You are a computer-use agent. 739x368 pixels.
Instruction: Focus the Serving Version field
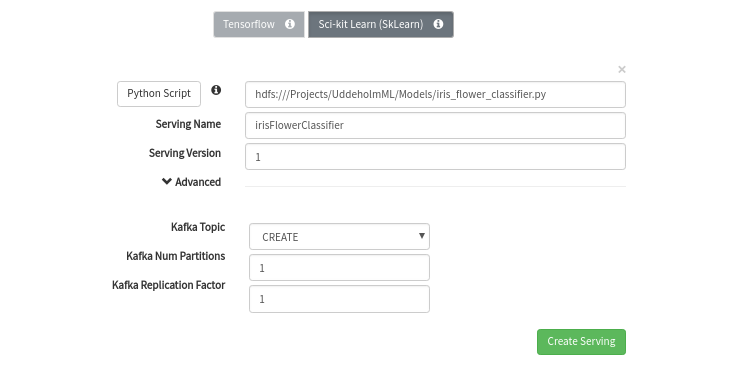tap(435, 156)
